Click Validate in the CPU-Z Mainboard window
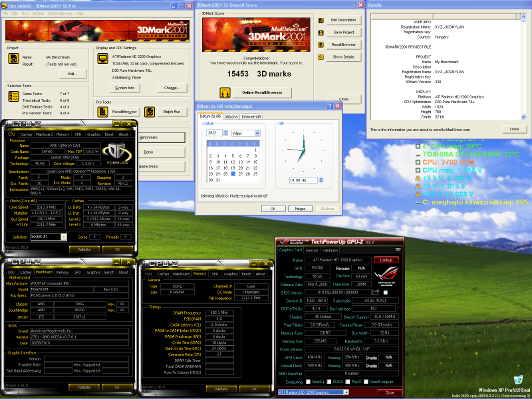Screen dimensions: 532x399 click(84, 387)
